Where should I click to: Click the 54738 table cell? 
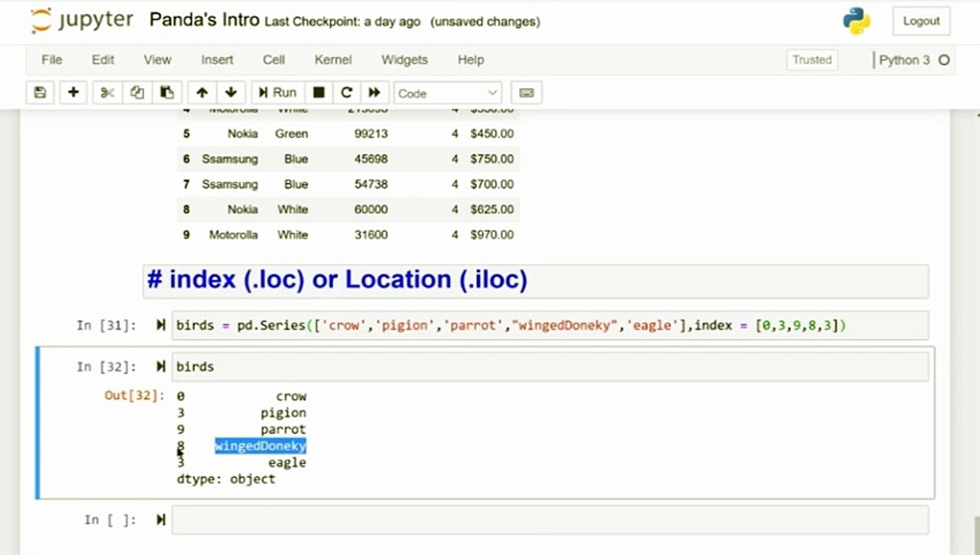click(x=371, y=184)
